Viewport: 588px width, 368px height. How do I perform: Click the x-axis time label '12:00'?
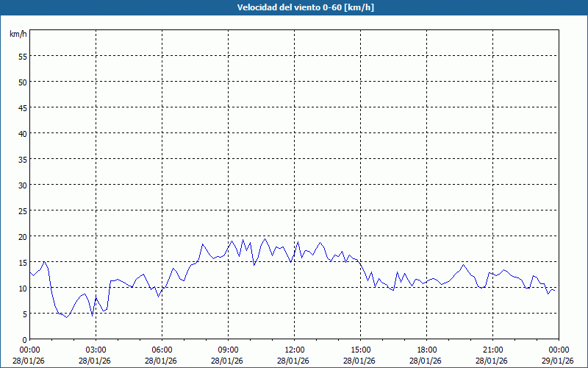click(295, 350)
